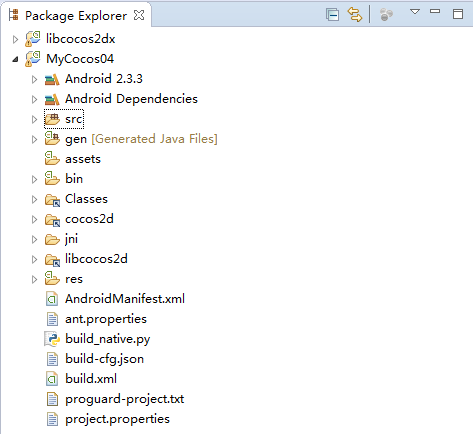473x434 pixels.
Task: Click the Android 2.3.3 library icon
Action: [x=52, y=79]
